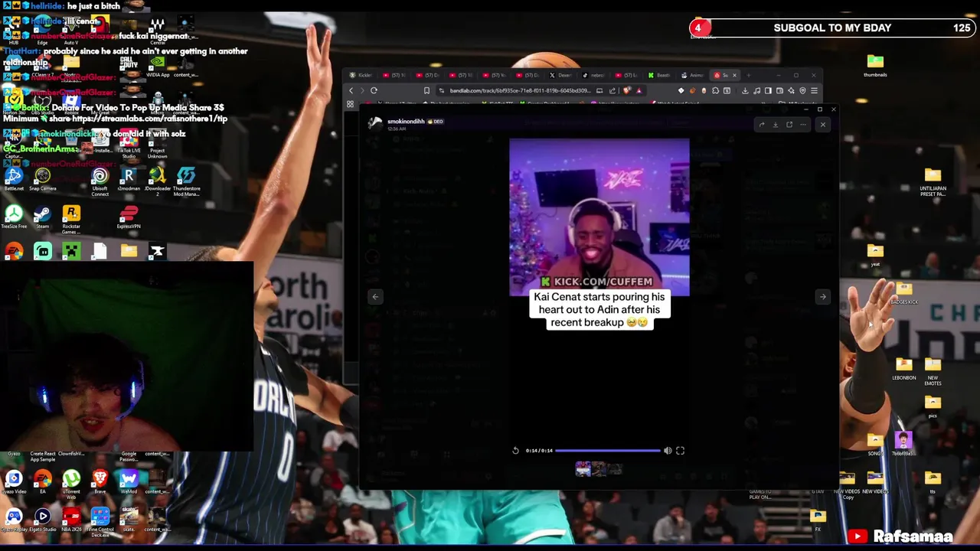
Task: Open the NEW EMOTES desktop folder
Action: (x=933, y=370)
